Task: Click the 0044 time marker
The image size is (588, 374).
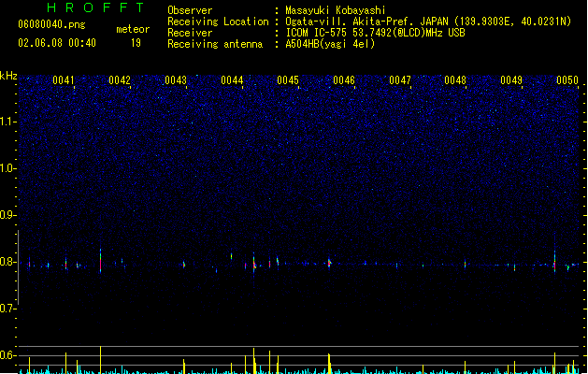Action: (232, 80)
